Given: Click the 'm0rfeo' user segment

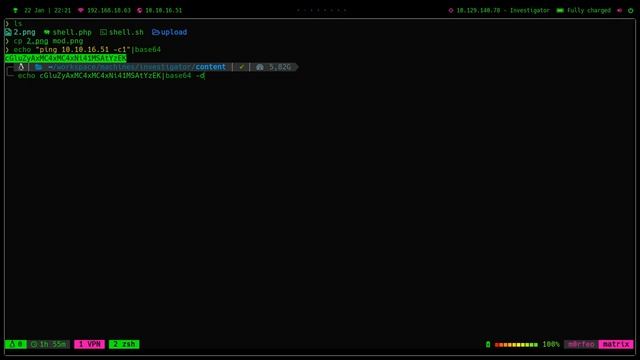Looking at the screenshot, I should click(581, 344).
